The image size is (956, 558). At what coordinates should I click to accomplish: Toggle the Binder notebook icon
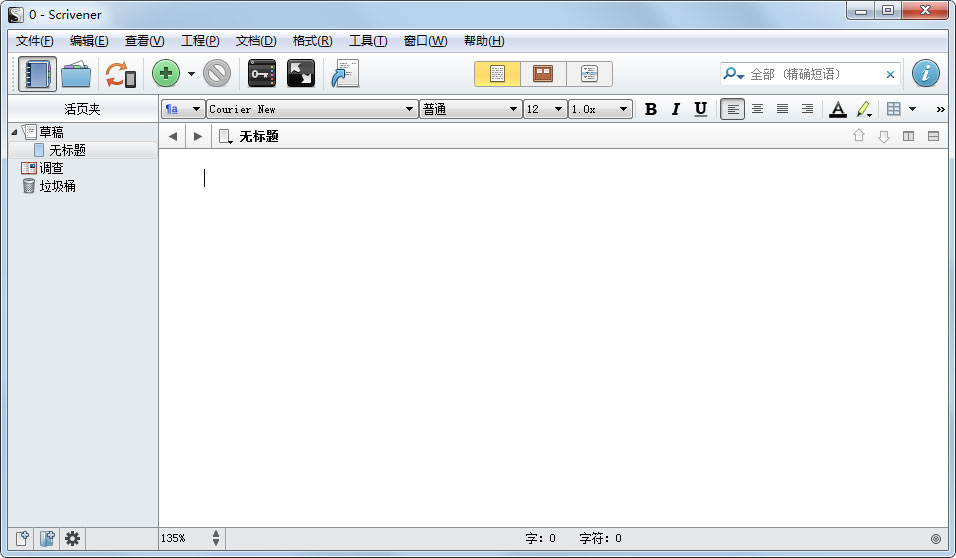37,74
